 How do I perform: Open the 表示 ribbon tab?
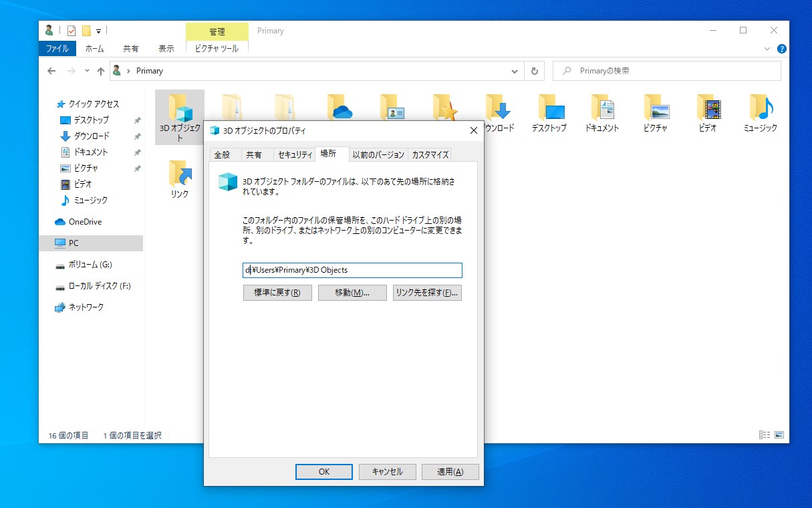click(166, 49)
